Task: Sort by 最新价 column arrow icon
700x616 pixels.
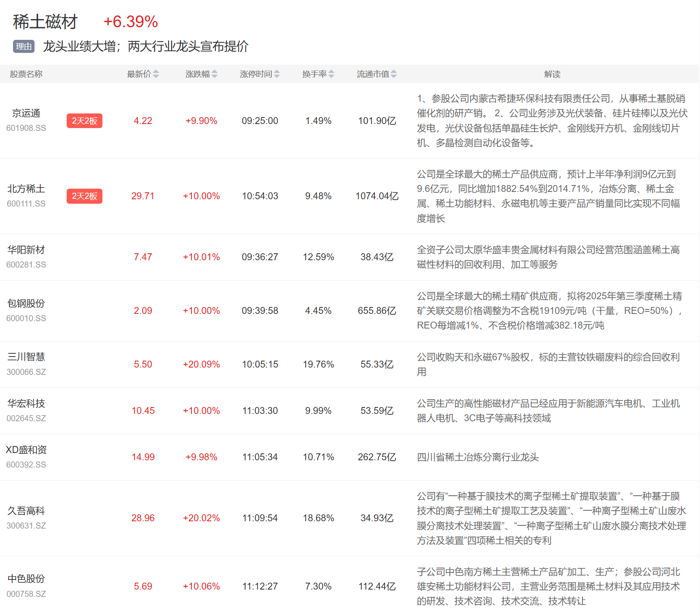Action: tap(156, 74)
